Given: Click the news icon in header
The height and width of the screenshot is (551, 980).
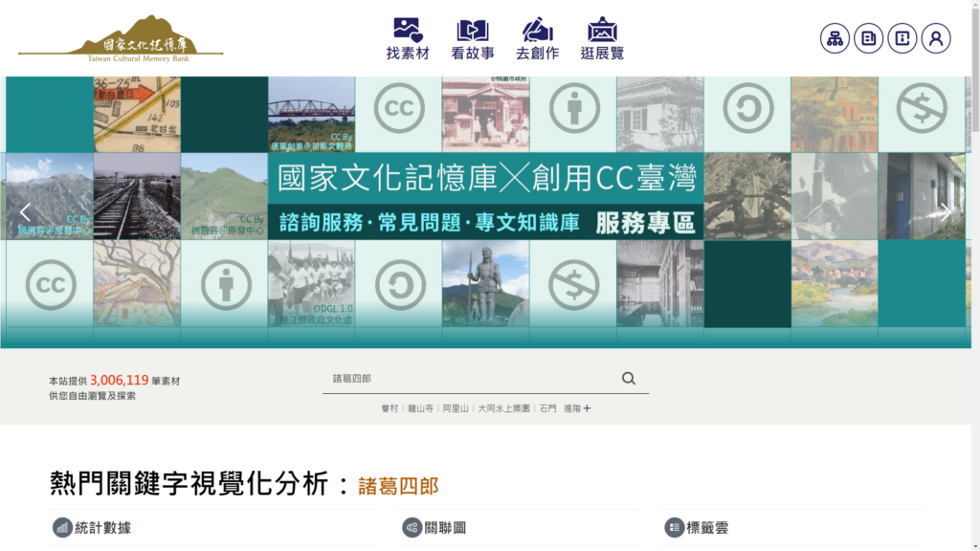Looking at the screenshot, I should point(868,38).
